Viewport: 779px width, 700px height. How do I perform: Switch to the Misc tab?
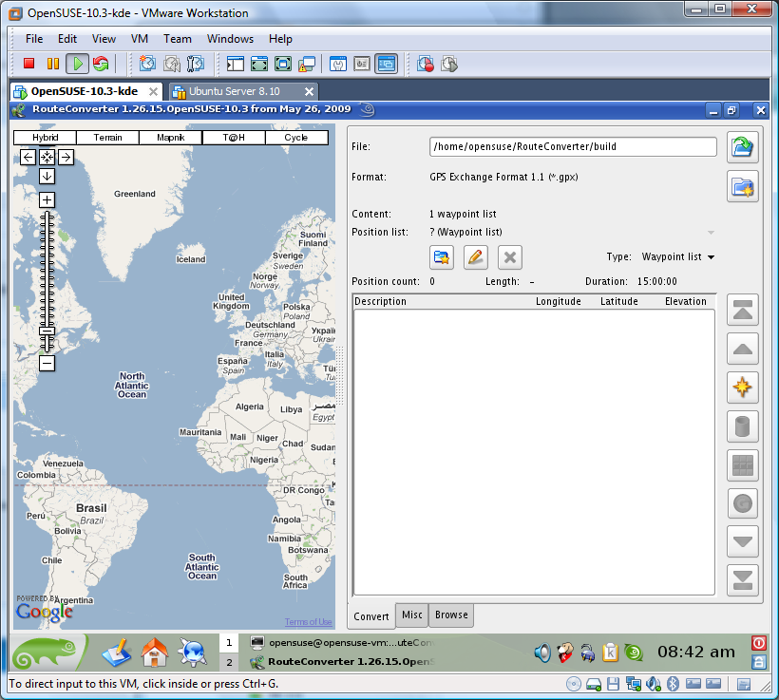[x=411, y=615]
